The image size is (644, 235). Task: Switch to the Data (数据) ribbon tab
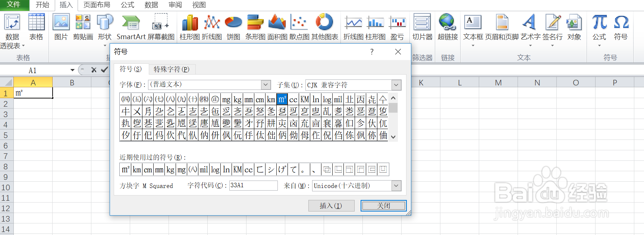[x=151, y=5]
